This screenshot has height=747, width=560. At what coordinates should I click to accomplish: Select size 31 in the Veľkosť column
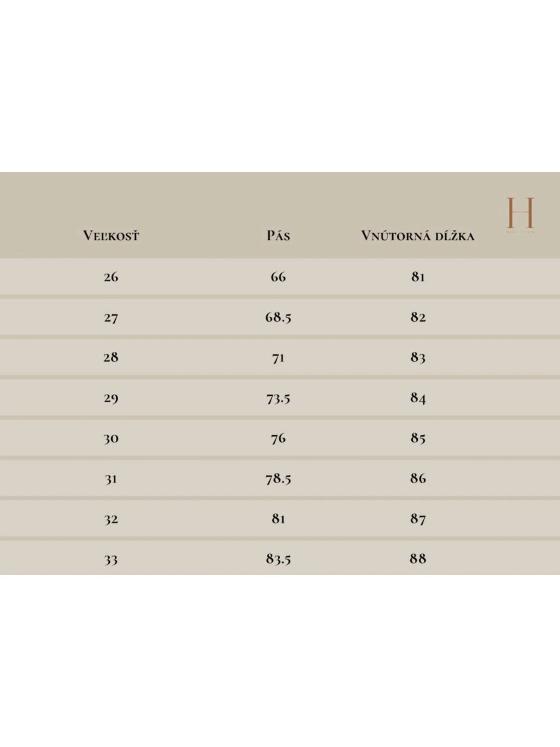(x=111, y=479)
